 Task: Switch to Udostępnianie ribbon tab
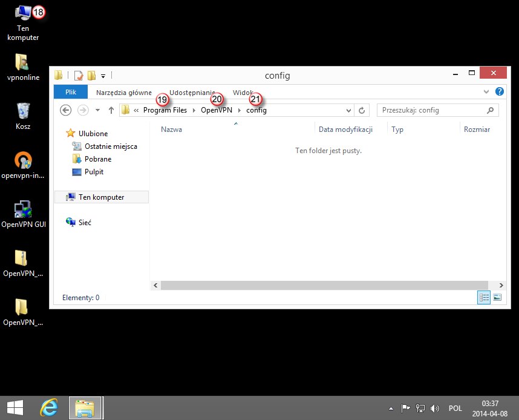coord(192,93)
